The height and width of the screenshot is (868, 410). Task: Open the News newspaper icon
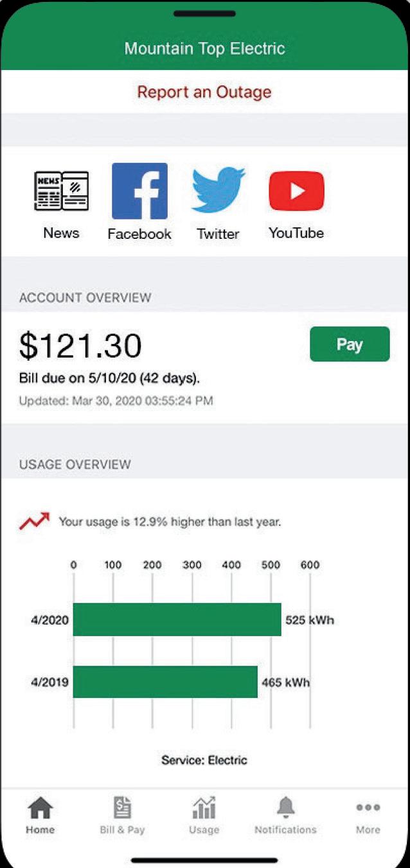click(x=61, y=191)
